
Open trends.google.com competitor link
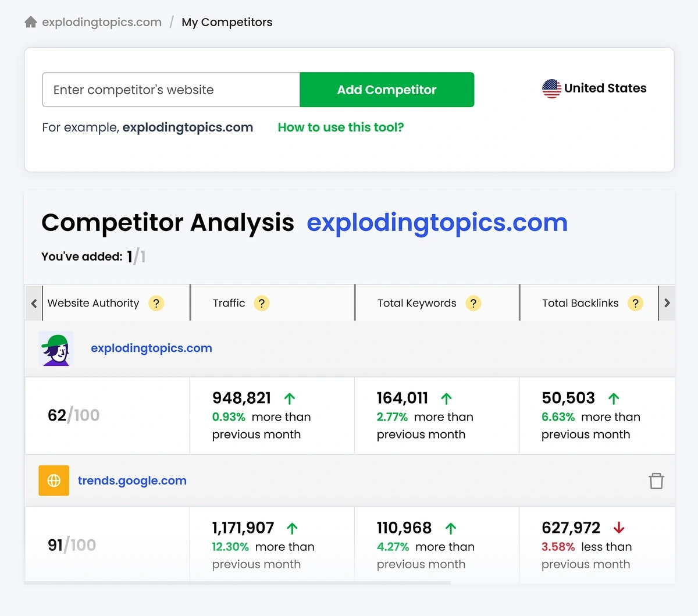pos(132,480)
